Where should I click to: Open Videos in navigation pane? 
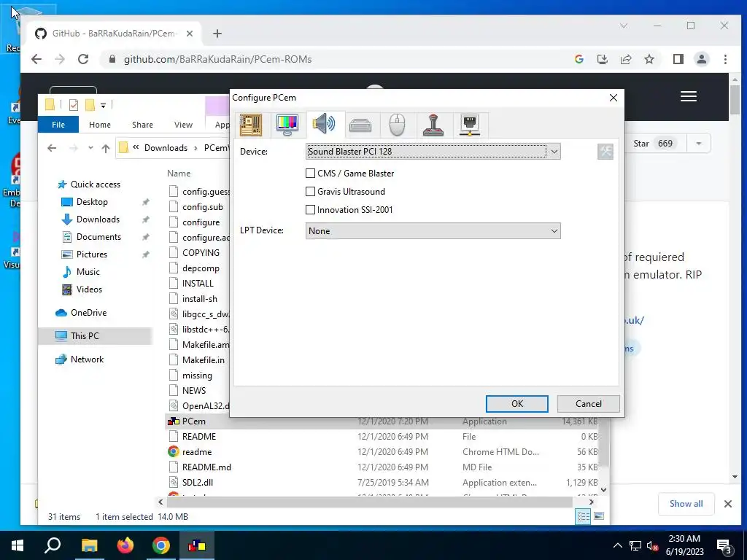[89, 289]
